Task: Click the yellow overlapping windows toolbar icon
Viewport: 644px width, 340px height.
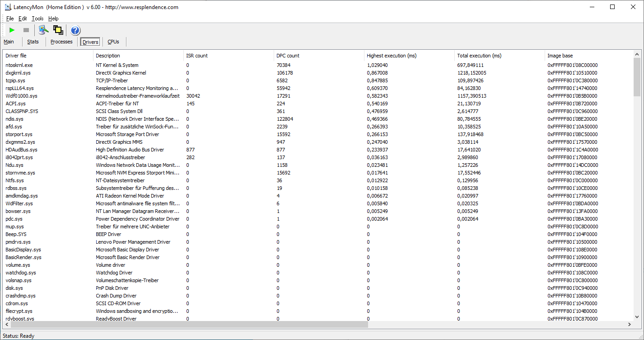Action: (58, 30)
